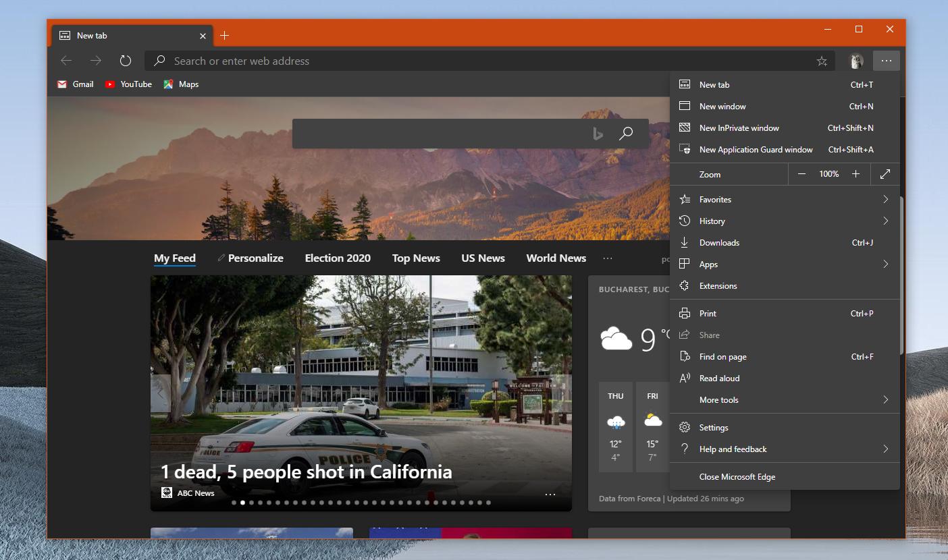Increase zoom with the plus button
This screenshot has width=948, height=560.
pos(855,174)
